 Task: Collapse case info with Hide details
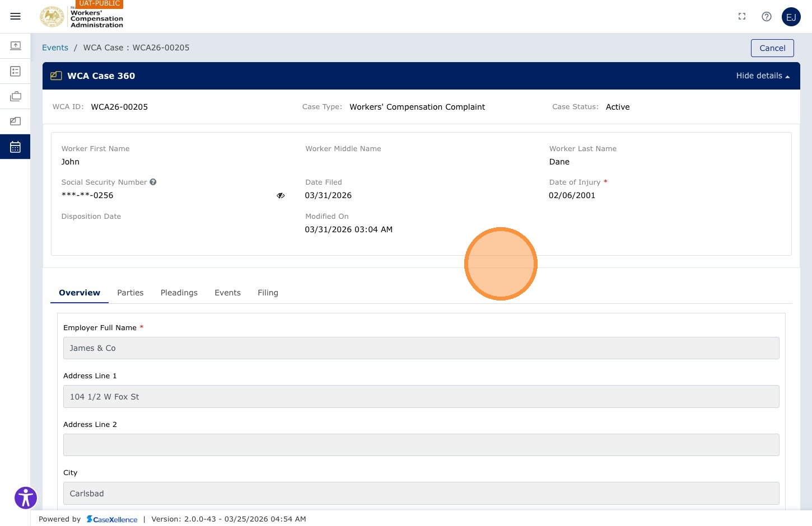point(763,76)
